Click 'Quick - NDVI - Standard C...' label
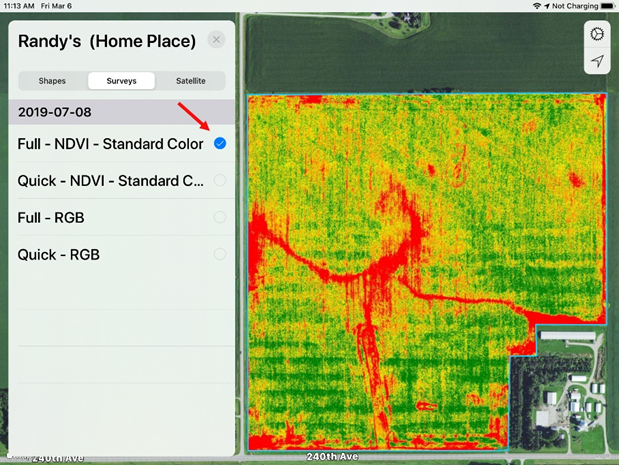This screenshot has height=465, width=619. (x=111, y=181)
